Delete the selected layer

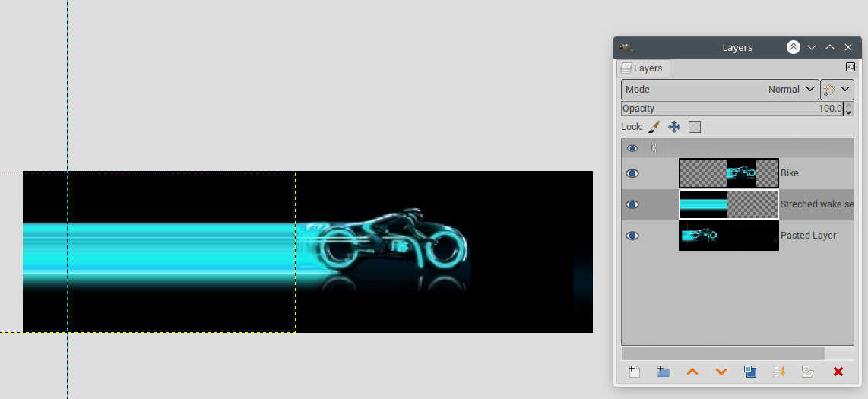point(838,372)
